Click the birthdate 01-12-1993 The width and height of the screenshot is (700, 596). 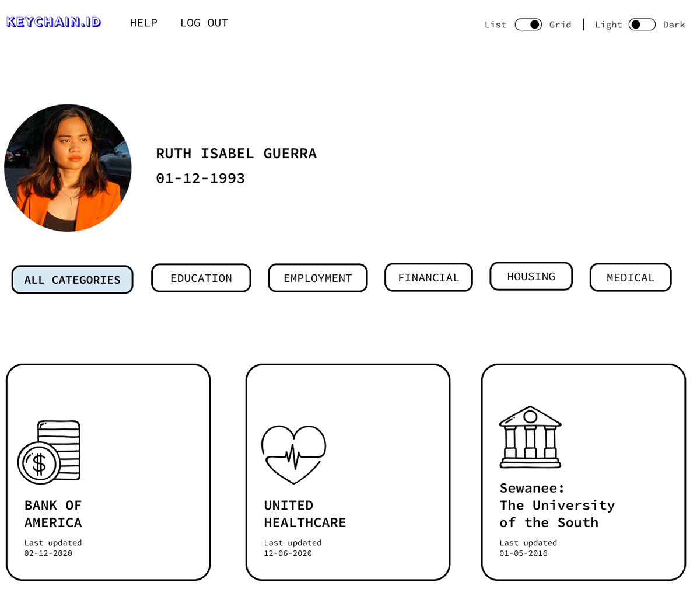(201, 178)
